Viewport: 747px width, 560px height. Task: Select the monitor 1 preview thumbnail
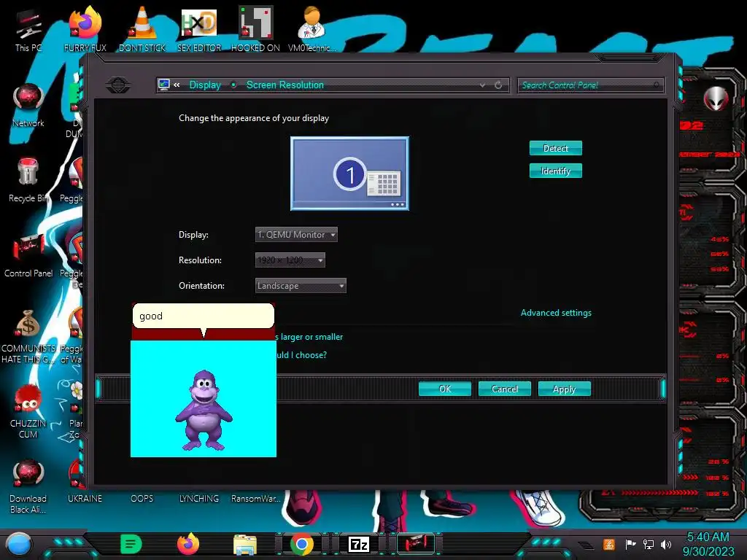349,174
